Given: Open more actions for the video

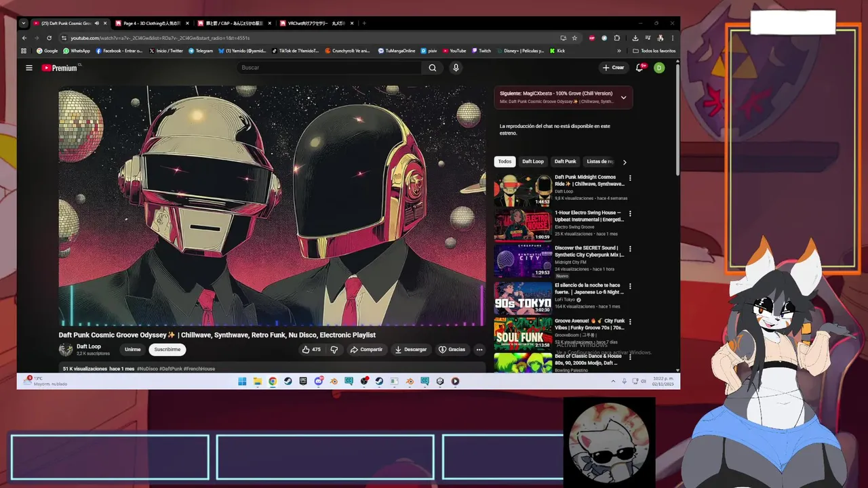Looking at the screenshot, I should (x=479, y=350).
